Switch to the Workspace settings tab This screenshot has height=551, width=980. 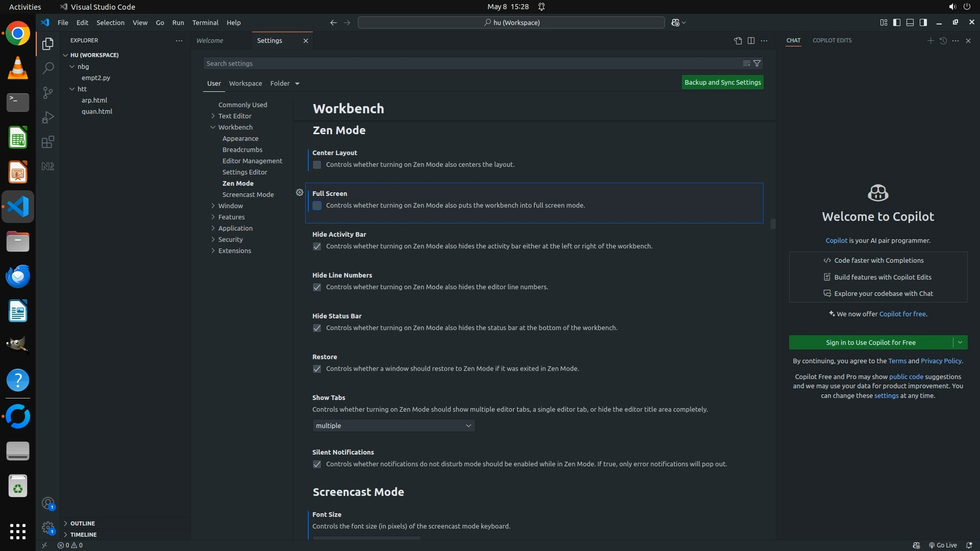(x=246, y=83)
